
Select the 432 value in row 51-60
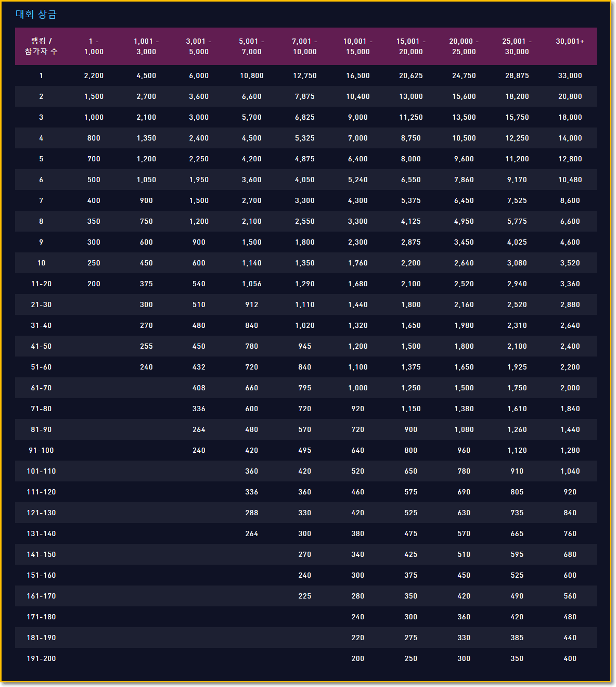(199, 367)
